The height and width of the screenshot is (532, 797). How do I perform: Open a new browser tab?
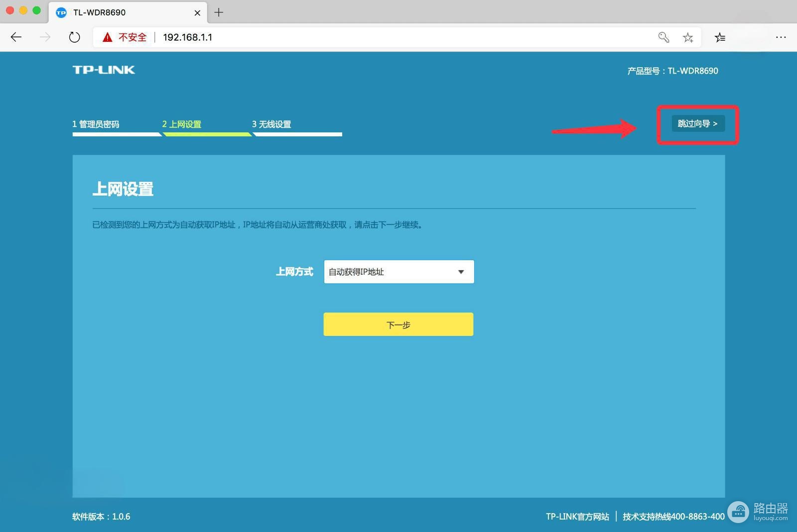click(218, 12)
